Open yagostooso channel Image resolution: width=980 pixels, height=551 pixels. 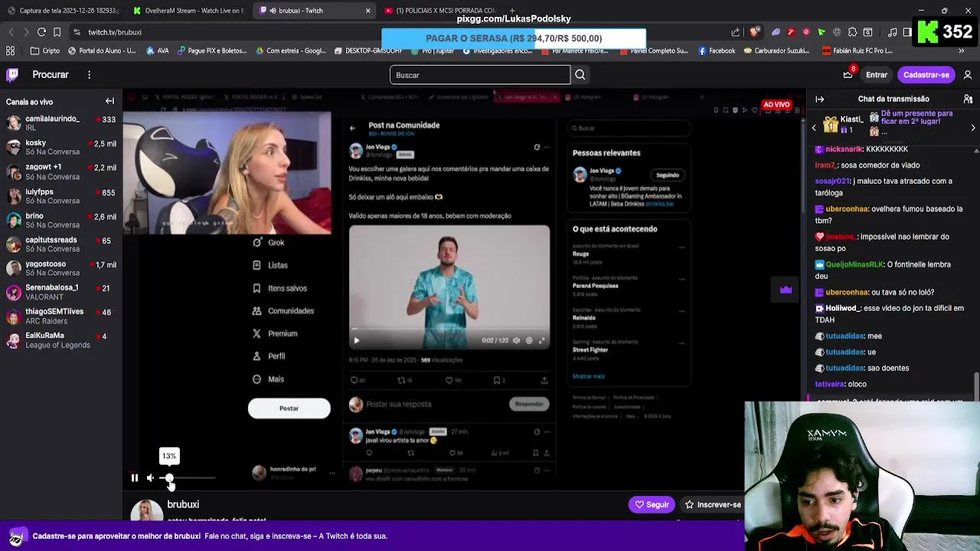coord(61,268)
